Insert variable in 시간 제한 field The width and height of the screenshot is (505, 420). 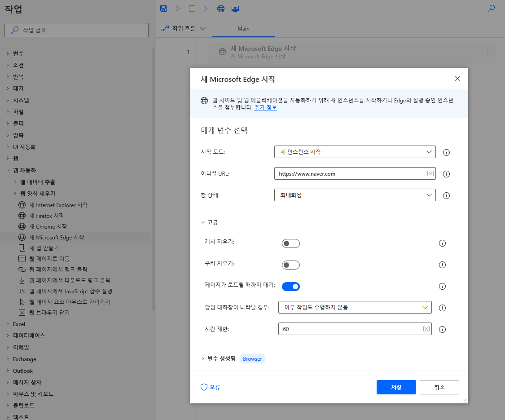[x=426, y=329]
